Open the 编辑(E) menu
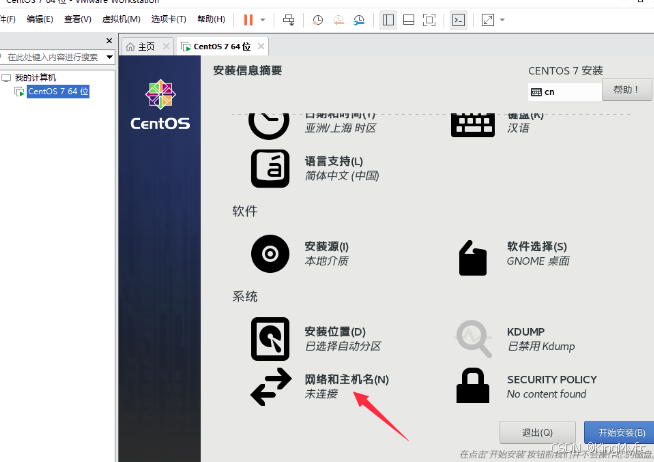The image size is (654, 462). [40, 19]
